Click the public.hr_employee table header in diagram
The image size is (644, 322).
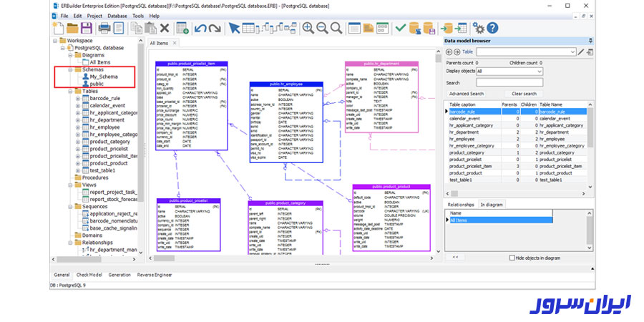click(x=286, y=84)
